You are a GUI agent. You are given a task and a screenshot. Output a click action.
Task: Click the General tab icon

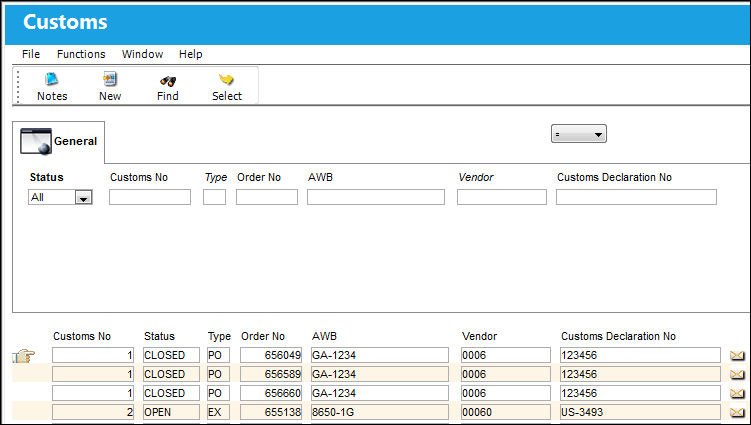point(36,141)
